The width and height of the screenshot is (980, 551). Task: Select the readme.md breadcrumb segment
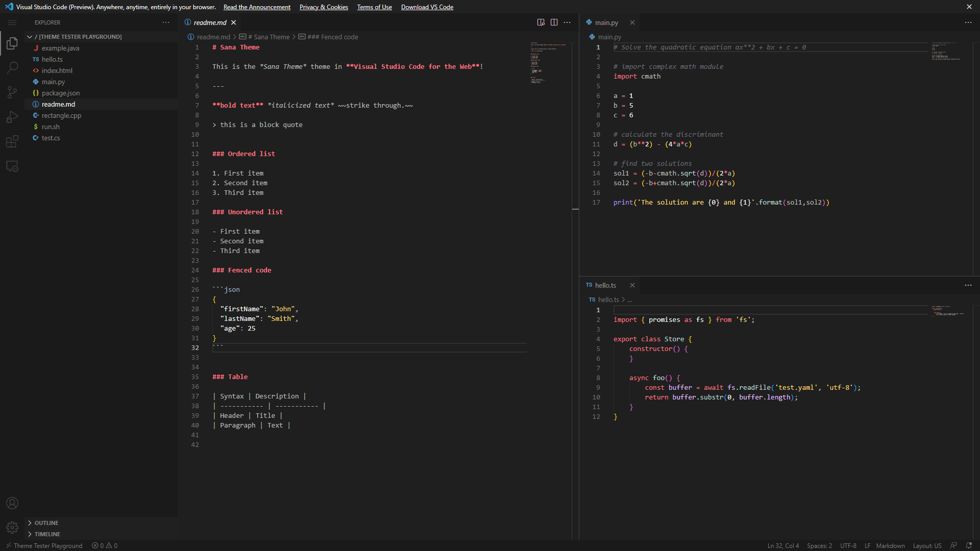pos(209,37)
